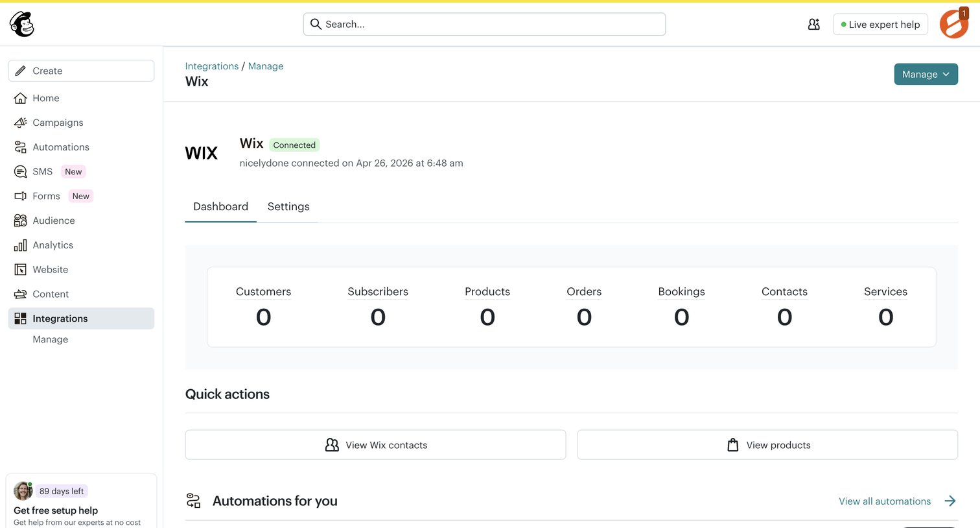
Task: Click the Connected status badge
Action: click(294, 145)
